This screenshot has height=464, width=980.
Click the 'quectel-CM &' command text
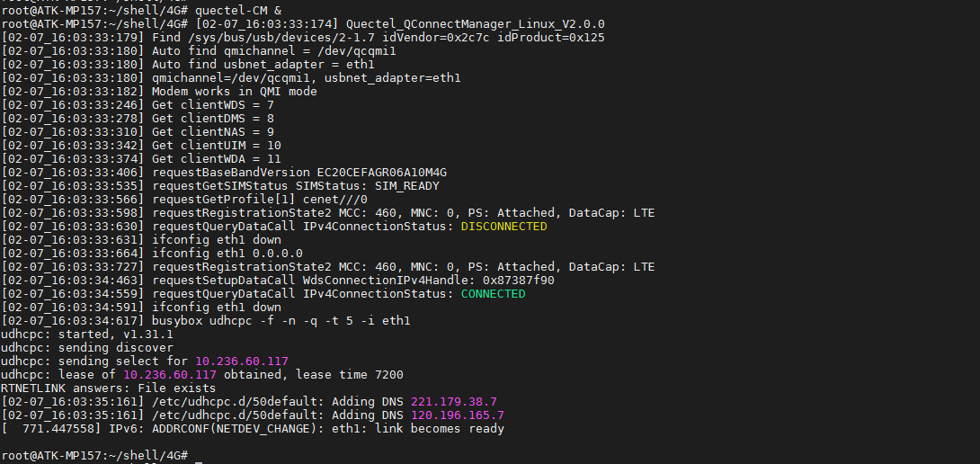pyautogui.click(x=238, y=10)
